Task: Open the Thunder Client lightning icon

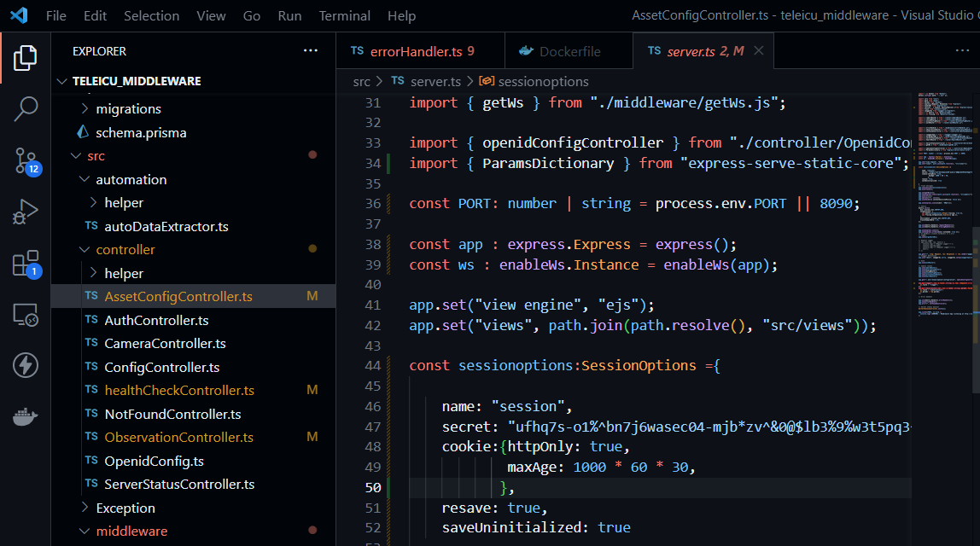Action: (25, 366)
